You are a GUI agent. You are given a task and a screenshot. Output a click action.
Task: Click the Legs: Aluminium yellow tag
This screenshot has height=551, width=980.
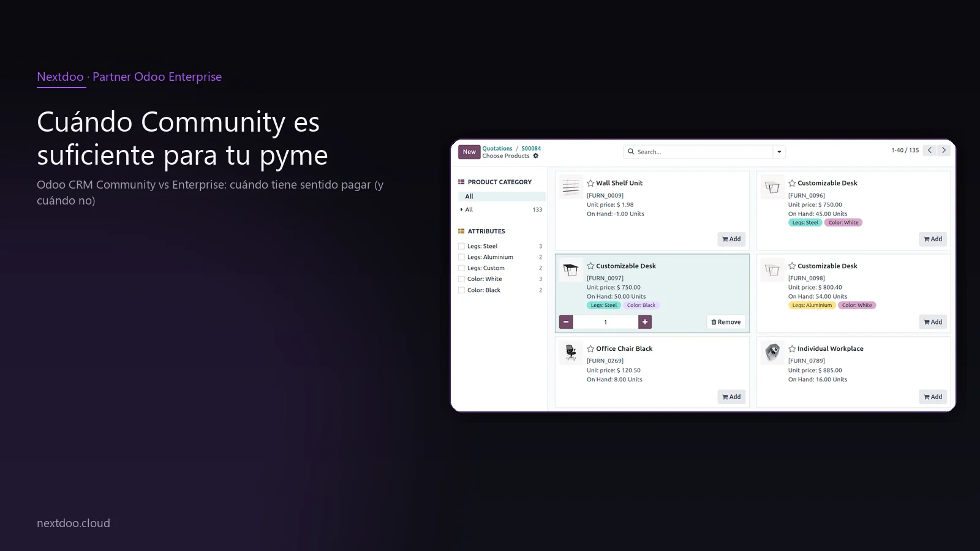click(812, 305)
